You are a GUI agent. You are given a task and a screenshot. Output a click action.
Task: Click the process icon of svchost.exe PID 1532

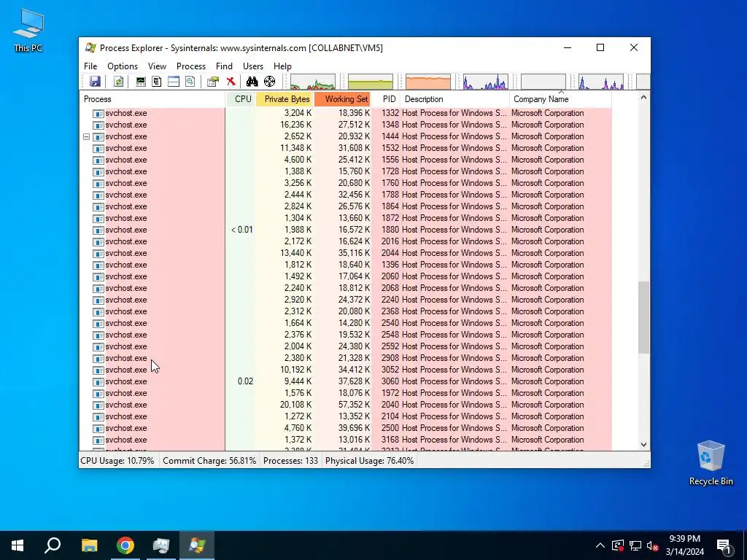98,149
